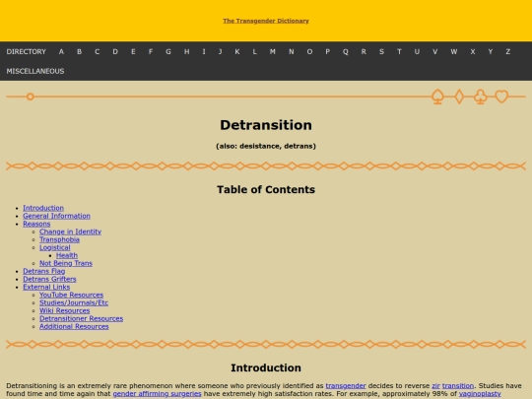Follow the vaginoplasty link
The image size is (532, 399).
tap(480, 393)
